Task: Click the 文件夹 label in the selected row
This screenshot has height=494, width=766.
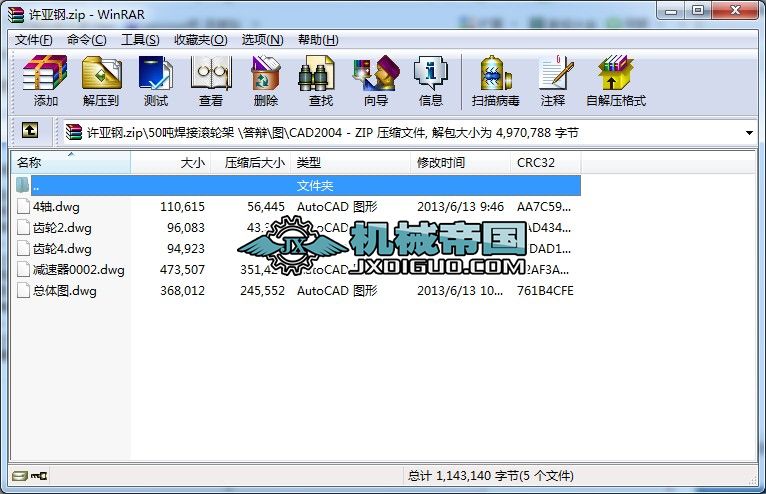Action: coord(315,186)
